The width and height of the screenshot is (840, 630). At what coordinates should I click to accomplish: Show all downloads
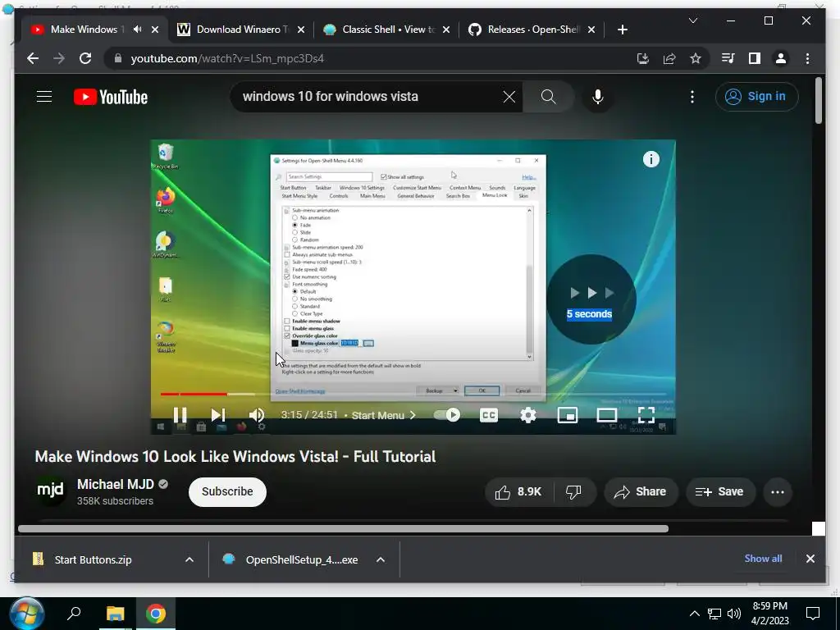coord(763,558)
